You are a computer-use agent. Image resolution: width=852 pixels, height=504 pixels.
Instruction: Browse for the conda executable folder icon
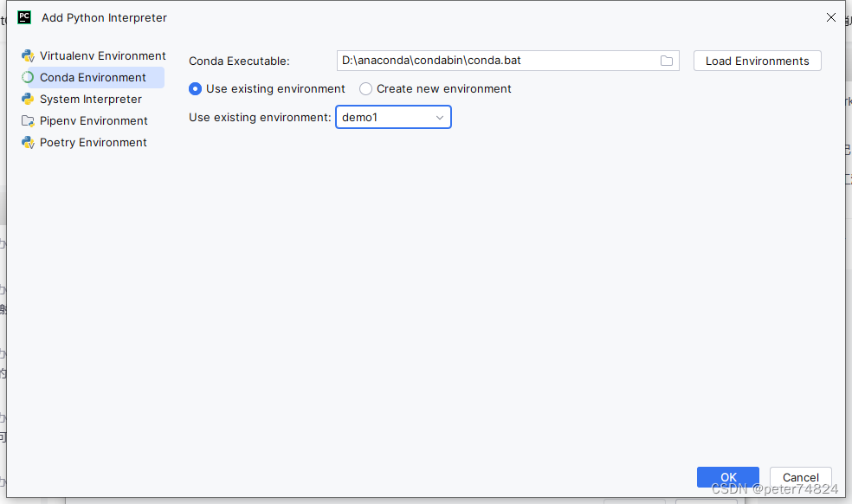coord(666,61)
